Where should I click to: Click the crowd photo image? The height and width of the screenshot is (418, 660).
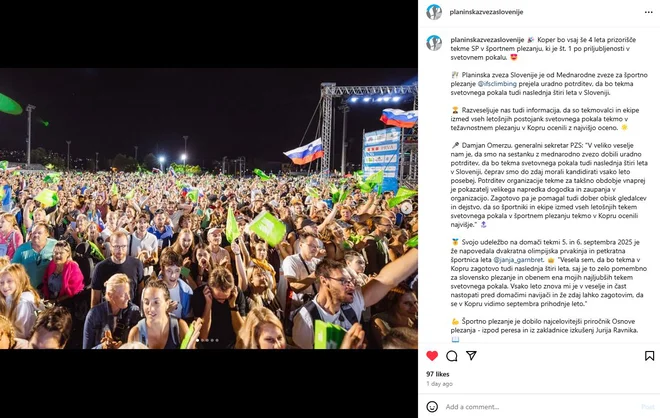tap(209, 208)
